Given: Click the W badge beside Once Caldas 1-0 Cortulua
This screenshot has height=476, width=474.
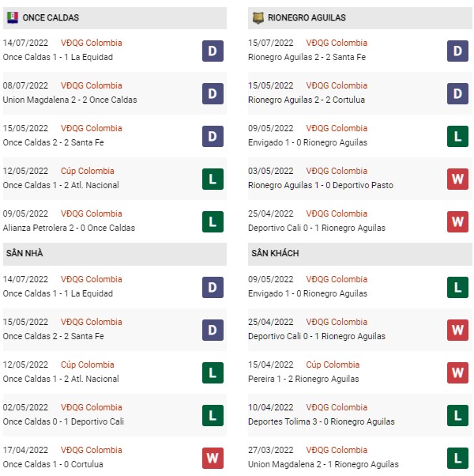Looking at the screenshot, I should 213,458.
